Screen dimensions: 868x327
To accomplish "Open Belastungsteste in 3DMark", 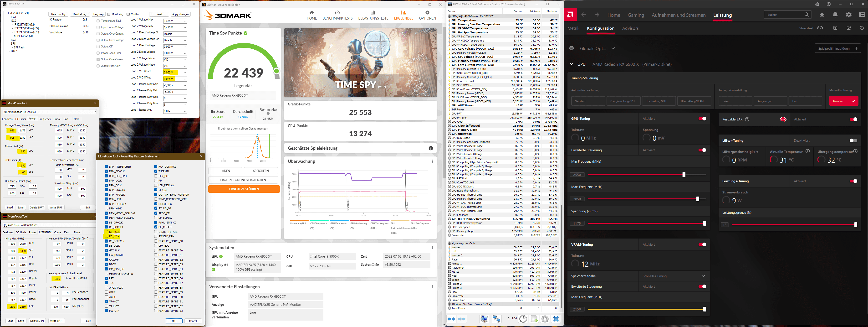I will (373, 15).
